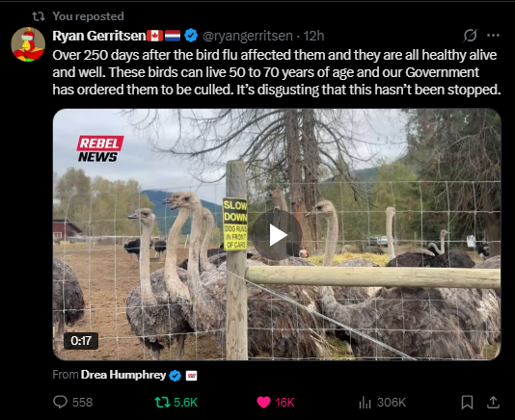Open view analytics bar chart icon
Image resolution: width=515 pixels, height=420 pixels.
[365, 402]
